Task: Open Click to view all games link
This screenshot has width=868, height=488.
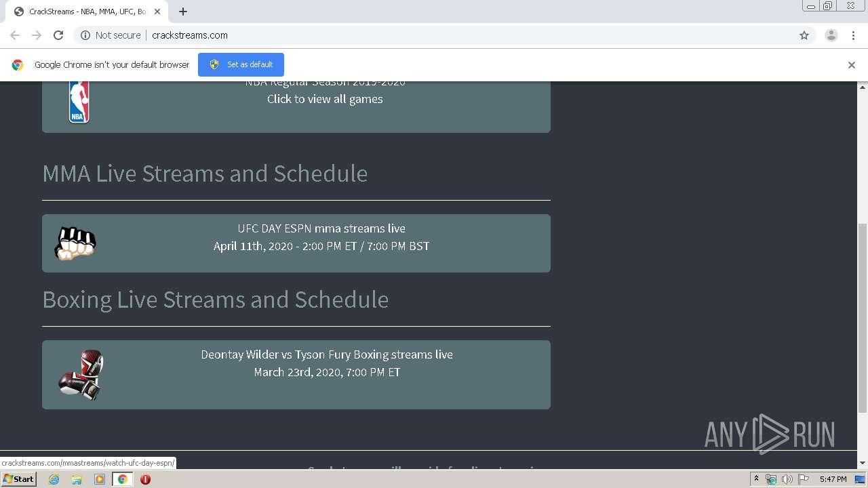Action: pyautogui.click(x=325, y=99)
